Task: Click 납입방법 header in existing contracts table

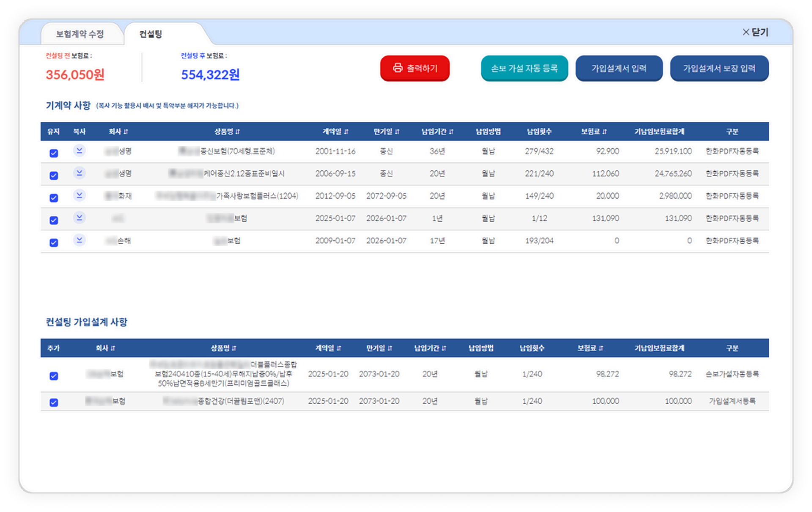Action: (x=488, y=132)
